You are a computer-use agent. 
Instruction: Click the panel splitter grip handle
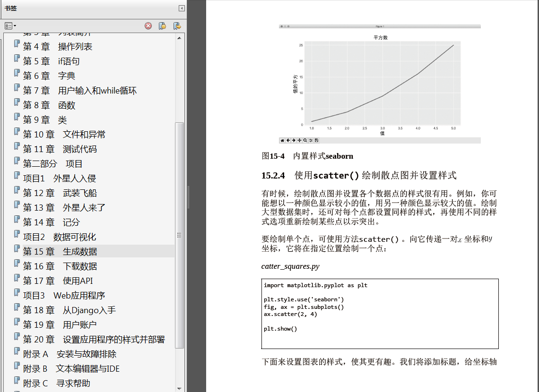click(188, 197)
